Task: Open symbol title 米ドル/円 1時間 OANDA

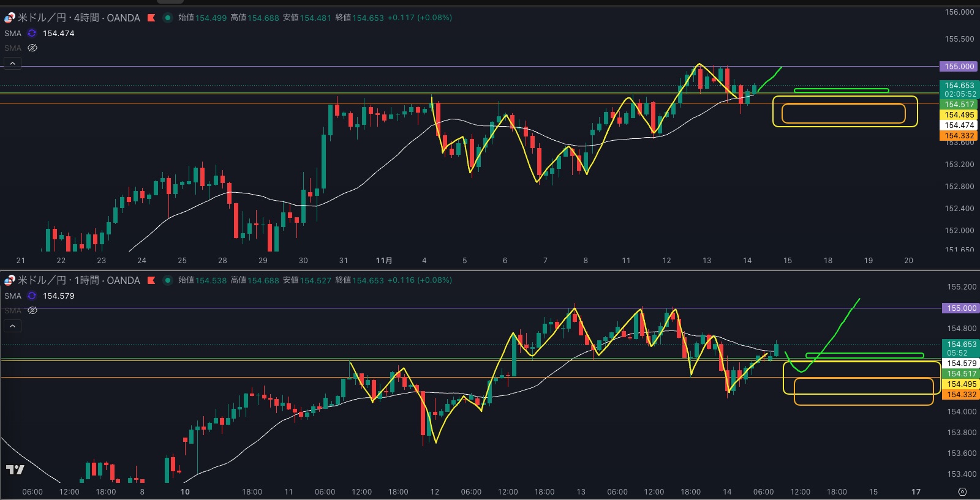Action: (78, 280)
